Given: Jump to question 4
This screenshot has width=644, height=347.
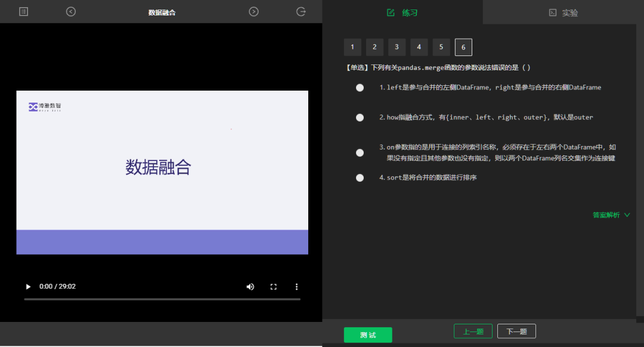Looking at the screenshot, I should click(x=419, y=47).
